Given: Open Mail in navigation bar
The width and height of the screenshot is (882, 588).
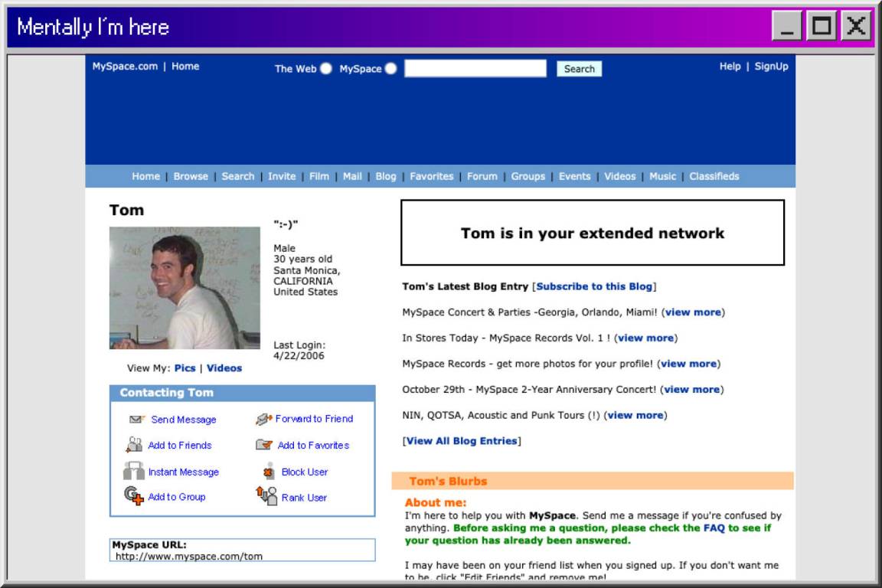Looking at the screenshot, I should (x=352, y=176).
